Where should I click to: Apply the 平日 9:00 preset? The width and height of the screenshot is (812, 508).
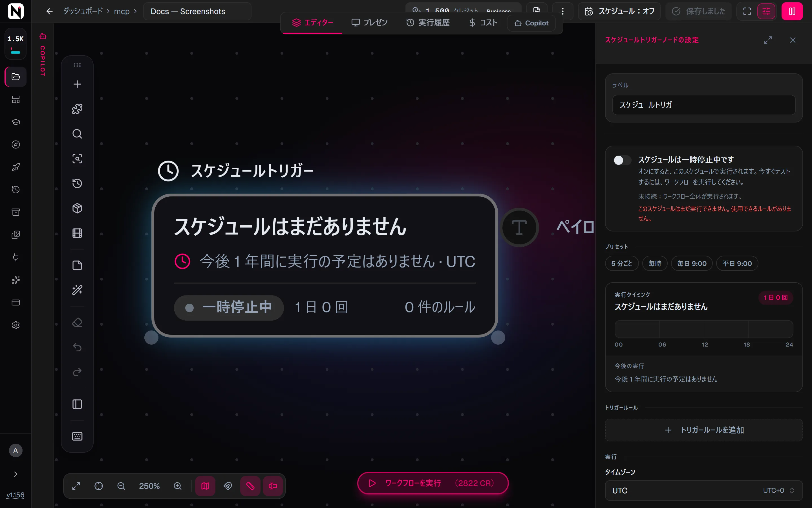pyautogui.click(x=737, y=263)
